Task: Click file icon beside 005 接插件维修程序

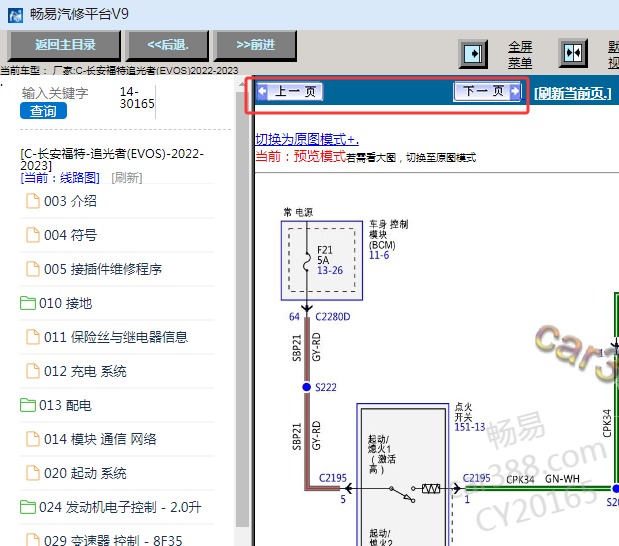Action: pyautogui.click(x=33, y=268)
